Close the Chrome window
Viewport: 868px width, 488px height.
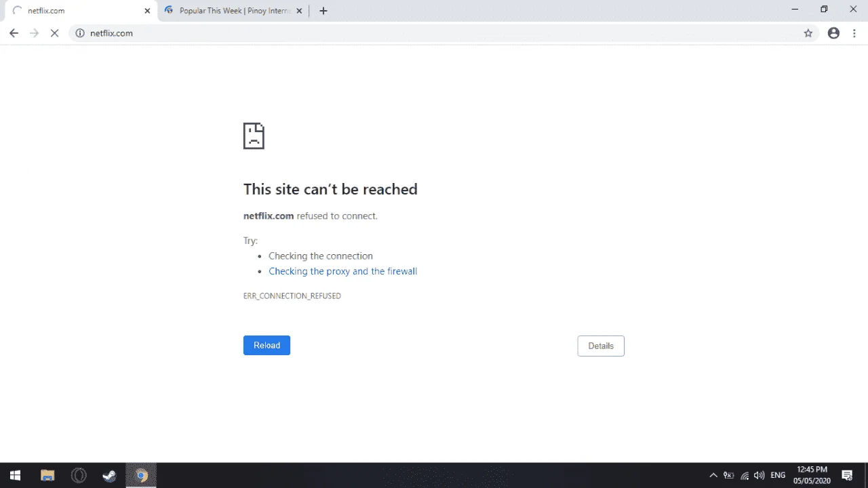[x=854, y=9]
